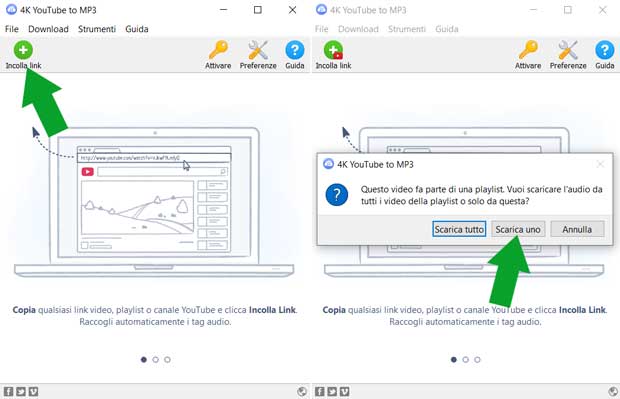The image size is (620, 399).
Task: Open Guida menu in right window menu bar
Action: point(447,29)
